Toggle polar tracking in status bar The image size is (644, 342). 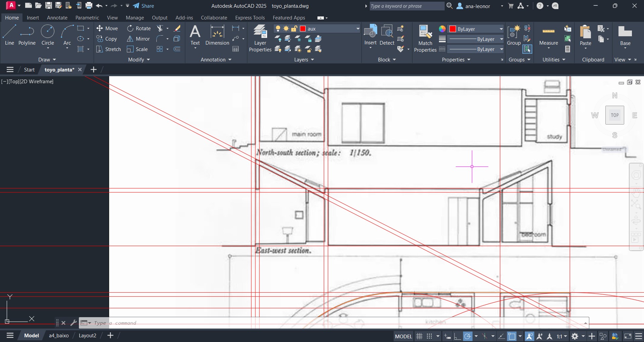click(x=467, y=336)
